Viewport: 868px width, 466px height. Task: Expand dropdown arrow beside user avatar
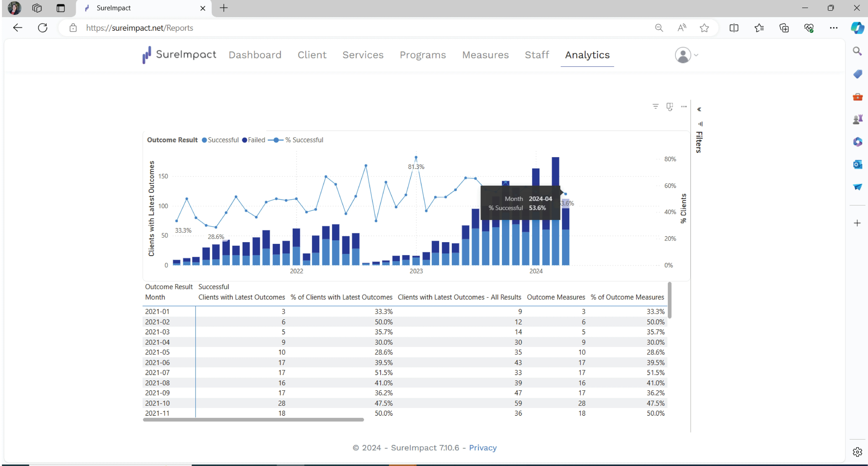696,55
